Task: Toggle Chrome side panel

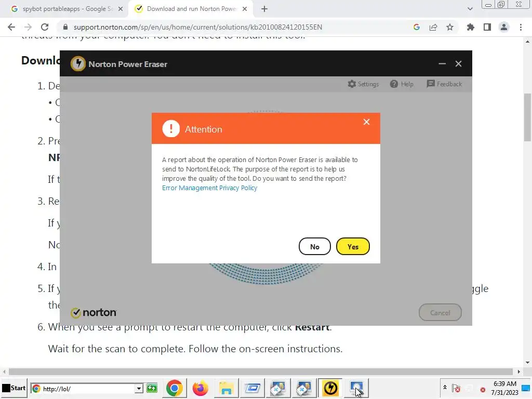Action: tap(487, 27)
